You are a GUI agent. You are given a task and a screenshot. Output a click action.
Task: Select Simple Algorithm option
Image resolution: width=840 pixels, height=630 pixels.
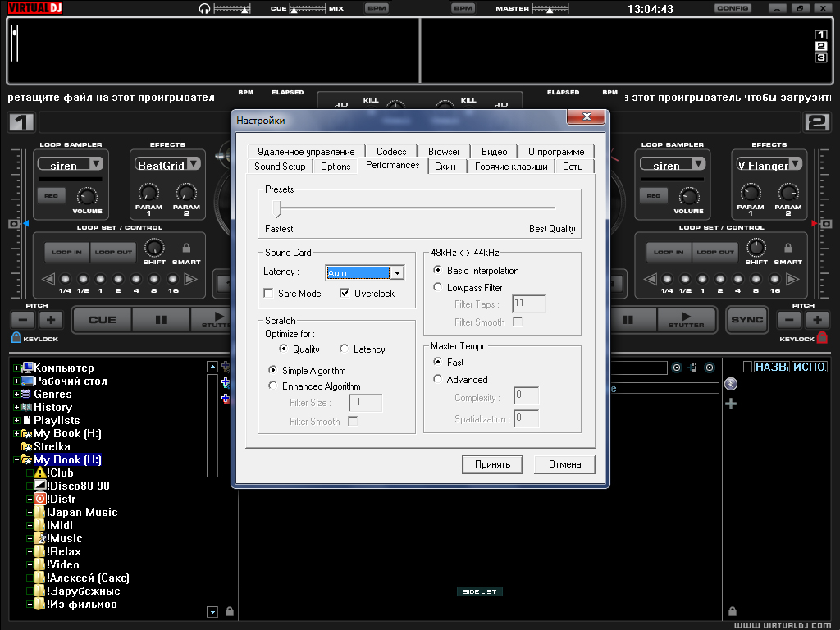coord(272,370)
